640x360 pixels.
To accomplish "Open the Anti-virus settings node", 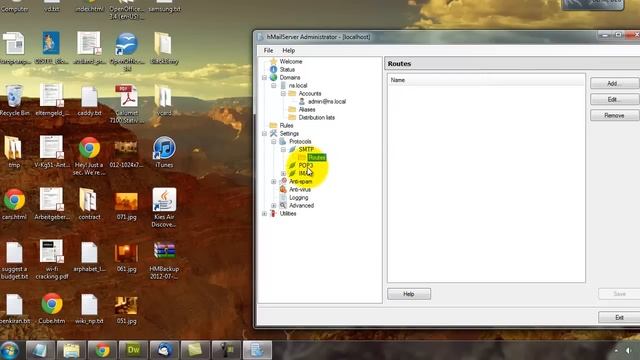I will coord(300,189).
